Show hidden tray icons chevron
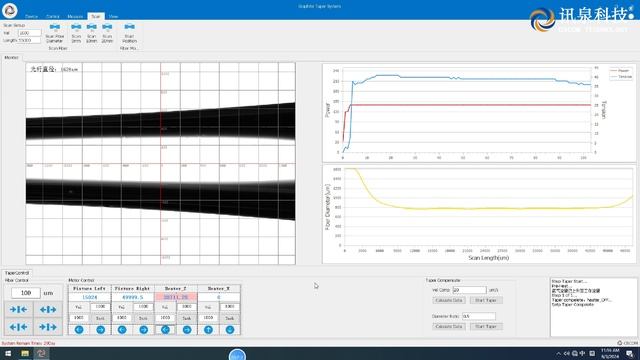The height and width of the screenshot is (360, 640). [558, 353]
